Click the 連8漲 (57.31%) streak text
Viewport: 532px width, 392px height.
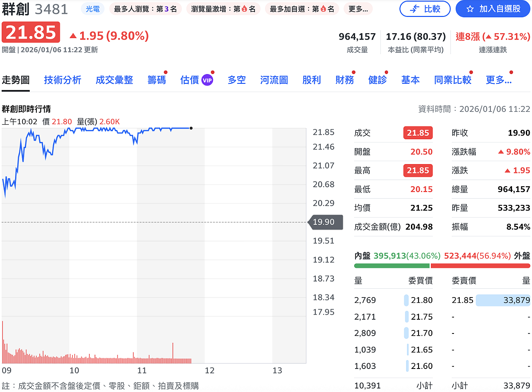pos(493,36)
